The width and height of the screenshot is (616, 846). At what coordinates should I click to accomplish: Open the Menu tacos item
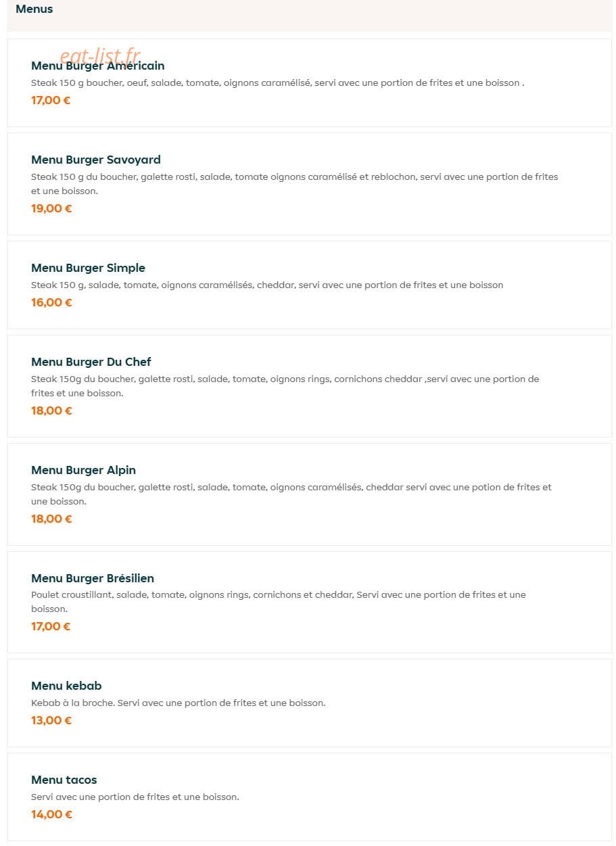tap(309, 797)
